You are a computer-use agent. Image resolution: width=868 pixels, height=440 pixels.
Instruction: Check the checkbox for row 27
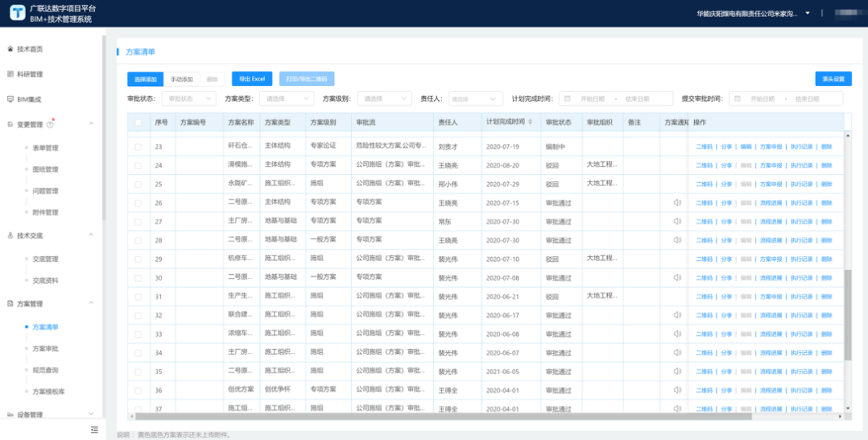click(x=138, y=222)
